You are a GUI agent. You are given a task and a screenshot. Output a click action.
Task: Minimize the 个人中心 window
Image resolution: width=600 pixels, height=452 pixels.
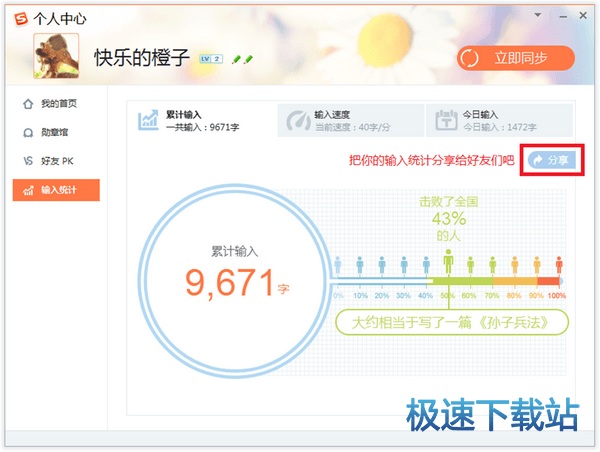coord(563,16)
